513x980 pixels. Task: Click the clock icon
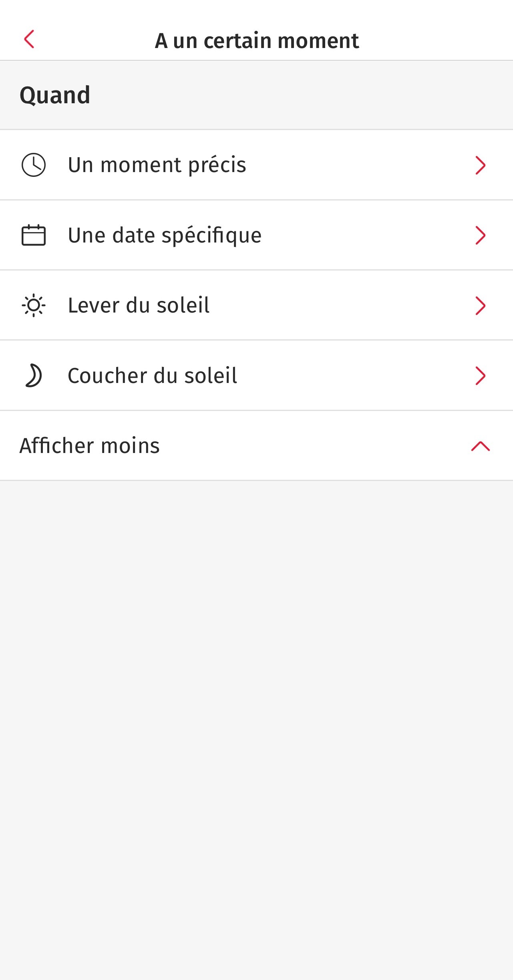[x=34, y=165]
